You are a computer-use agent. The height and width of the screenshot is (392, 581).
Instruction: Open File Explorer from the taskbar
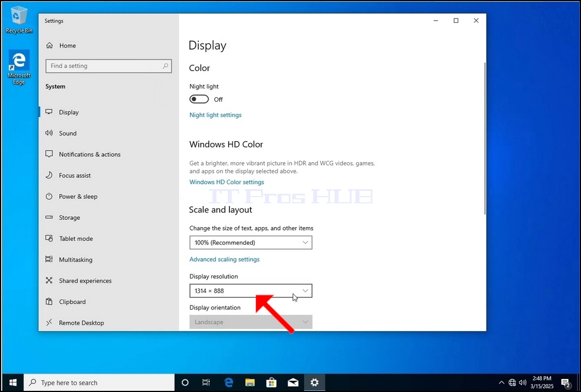[x=250, y=382]
